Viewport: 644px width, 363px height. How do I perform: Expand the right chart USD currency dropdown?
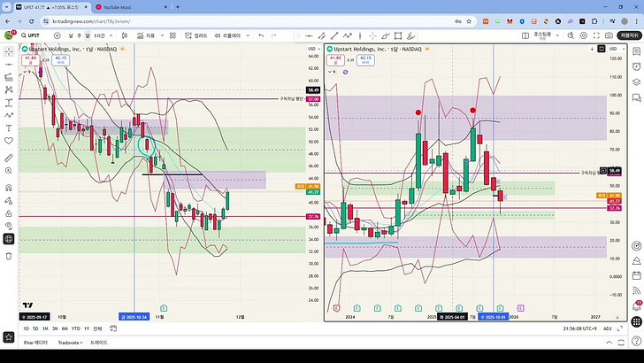[617, 49]
